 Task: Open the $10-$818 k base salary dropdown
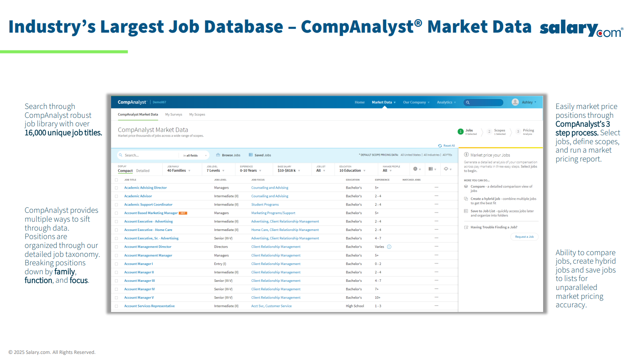(x=289, y=170)
